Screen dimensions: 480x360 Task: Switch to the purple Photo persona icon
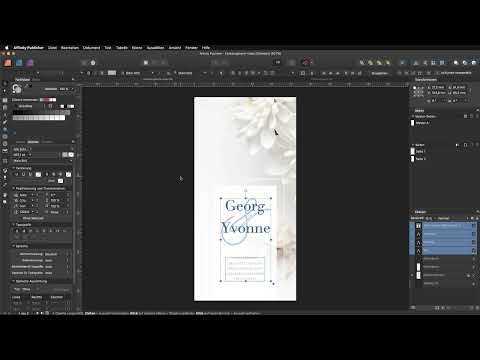click(30, 63)
